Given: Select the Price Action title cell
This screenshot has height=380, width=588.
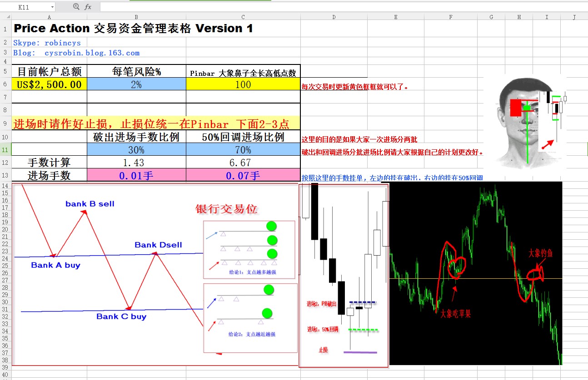Looking at the screenshot, I should pyautogui.click(x=133, y=28).
